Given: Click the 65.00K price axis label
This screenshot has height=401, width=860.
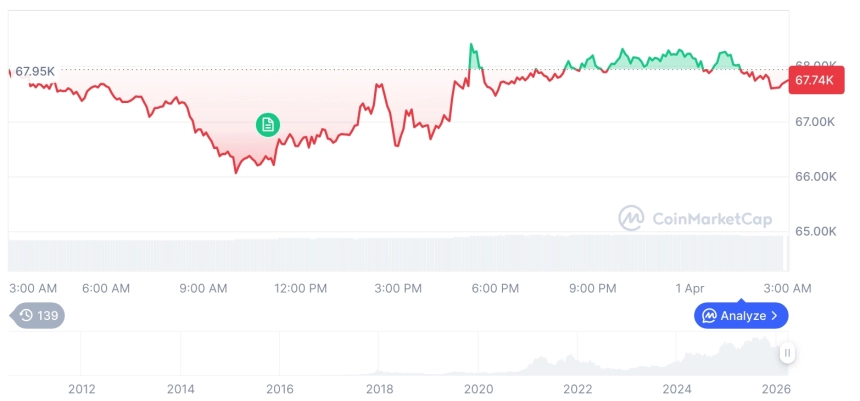Looking at the screenshot, I should point(814,231).
